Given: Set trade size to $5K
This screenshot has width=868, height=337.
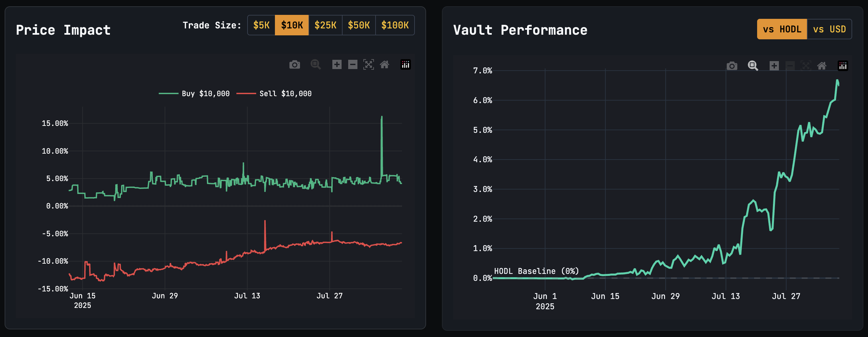Looking at the screenshot, I should 261,25.
